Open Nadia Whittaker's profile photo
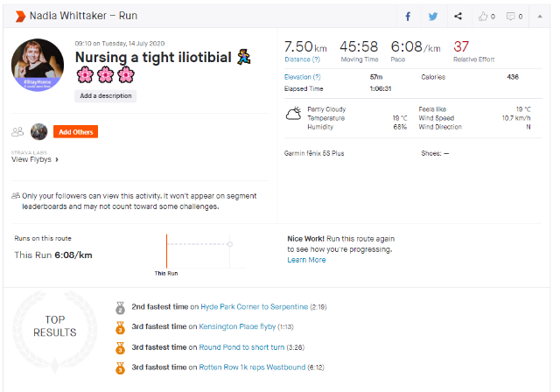The image size is (560, 392). tap(38, 65)
